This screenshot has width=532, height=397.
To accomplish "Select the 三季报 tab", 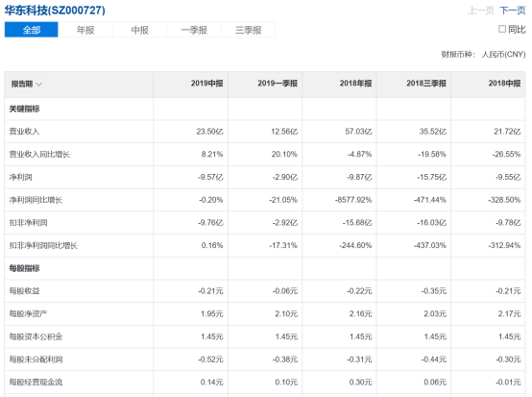I will coord(248,30).
